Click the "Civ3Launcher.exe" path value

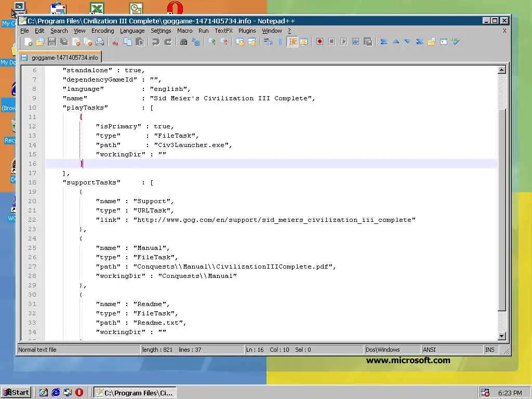(193, 145)
